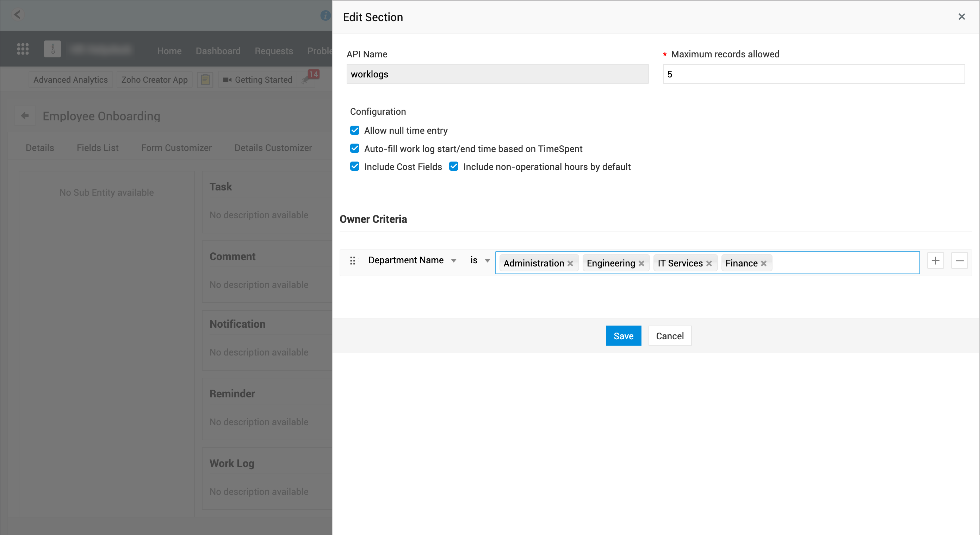
Task: Delete the criteria row with minus
Action: click(959, 260)
